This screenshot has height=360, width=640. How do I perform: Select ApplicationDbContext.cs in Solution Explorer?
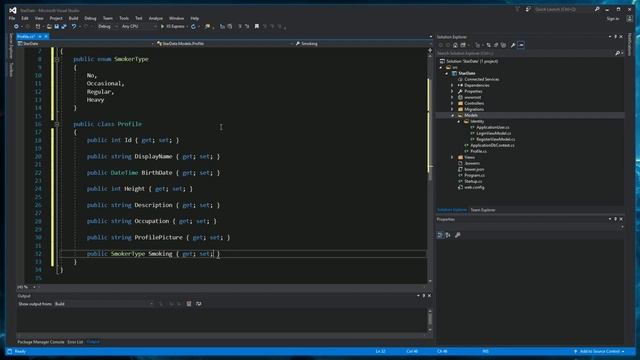pyautogui.click(x=492, y=145)
